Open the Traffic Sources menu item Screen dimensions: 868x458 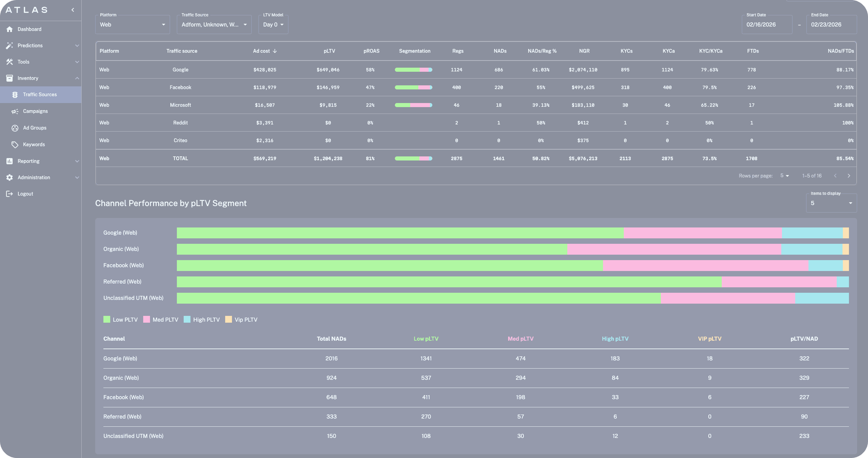coord(40,95)
